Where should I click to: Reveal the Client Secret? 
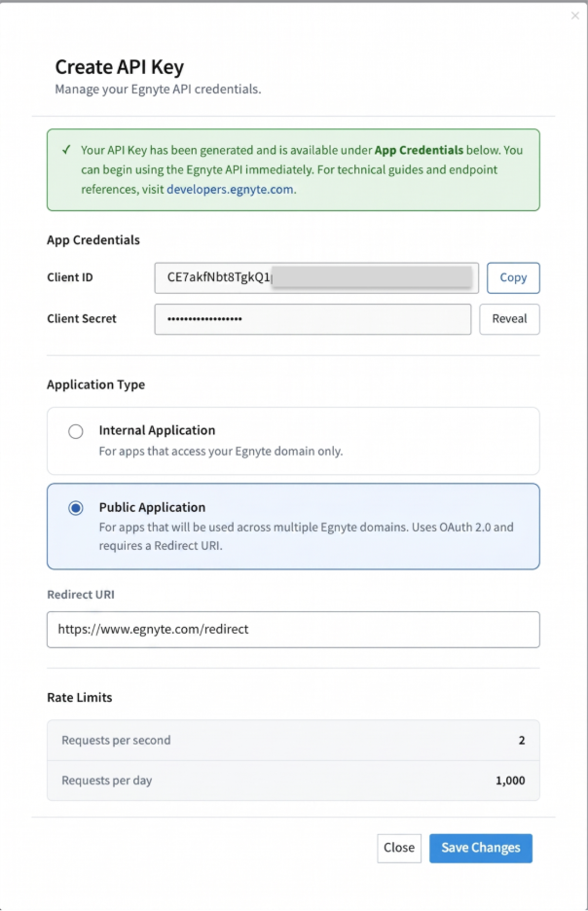pyautogui.click(x=509, y=319)
